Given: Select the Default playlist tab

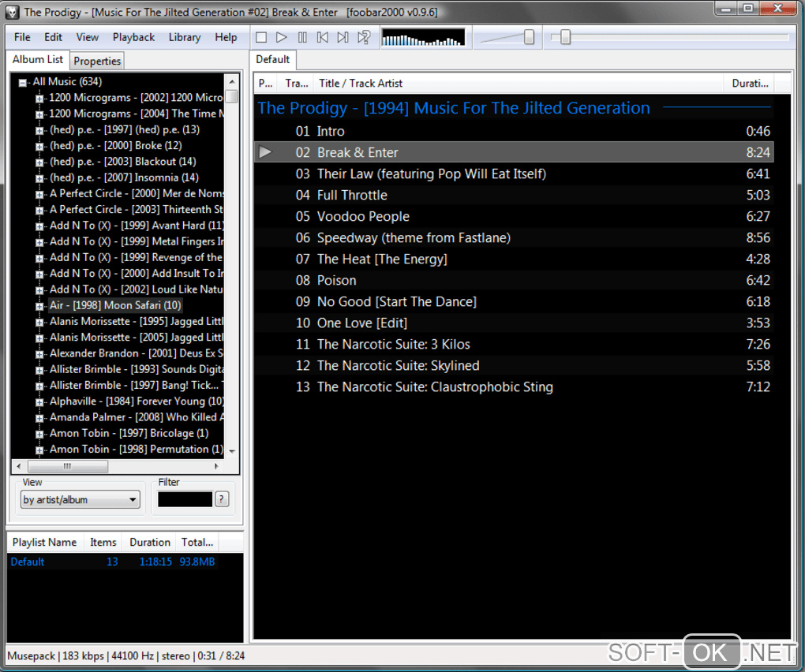Looking at the screenshot, I should point(272,59).
